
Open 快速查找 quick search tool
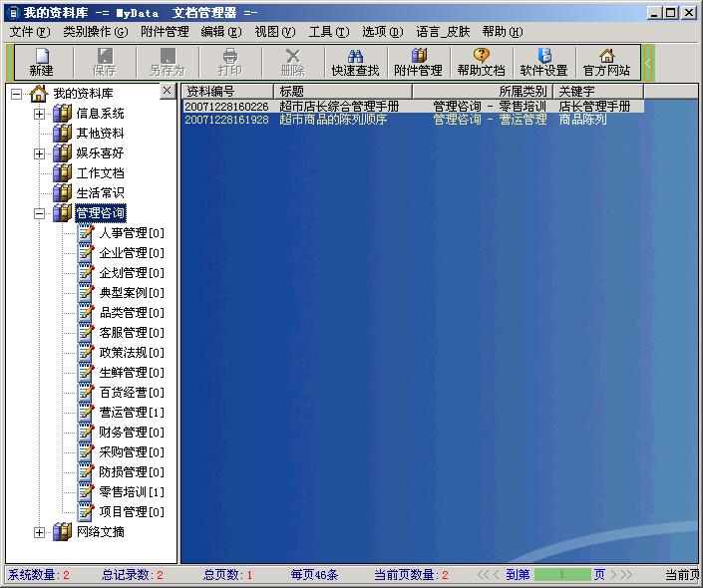click(355, 62)
